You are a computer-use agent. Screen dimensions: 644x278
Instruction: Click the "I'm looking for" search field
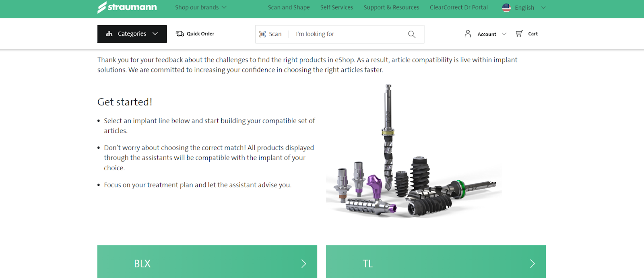click(348, 34)
